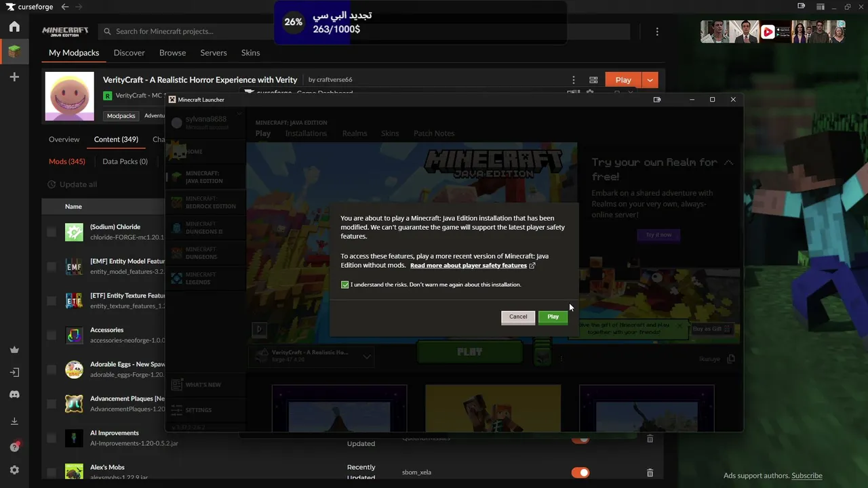Open the Servers tab
Viewport: 868px width, 488px height.
pos(214,53)
